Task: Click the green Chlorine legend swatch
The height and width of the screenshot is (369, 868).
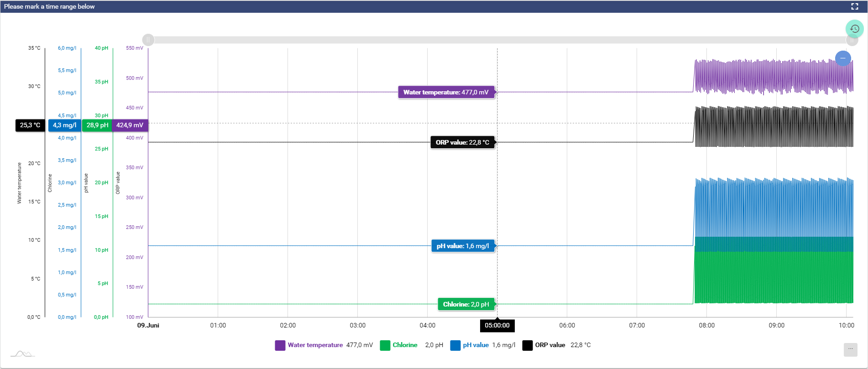Action: click(385, 345)
